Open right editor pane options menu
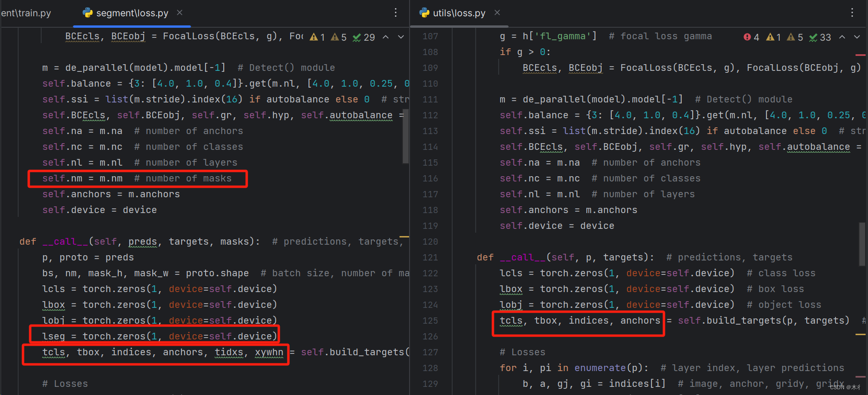 click(x=852, y=13)
